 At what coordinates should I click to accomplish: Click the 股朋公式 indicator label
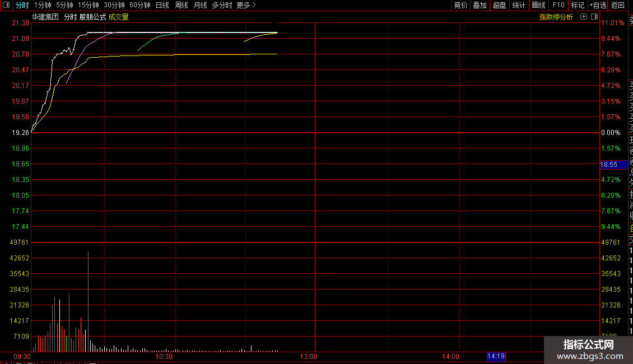(x=92, y=17)
